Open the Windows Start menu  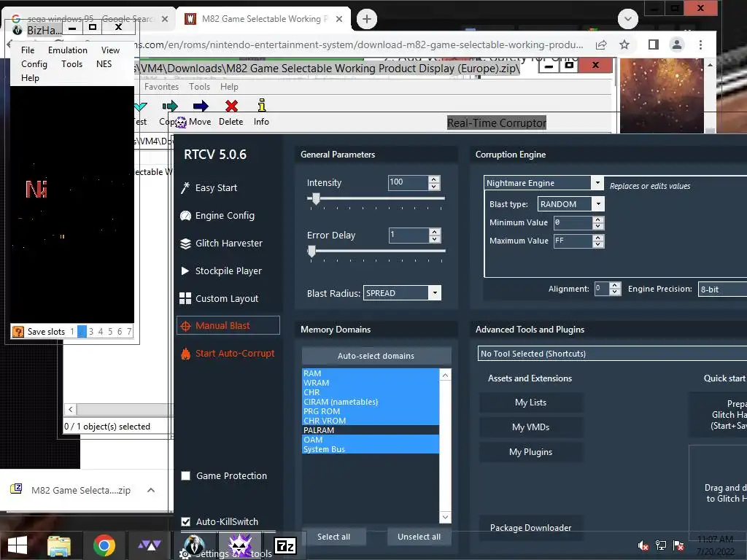point(18,545)
